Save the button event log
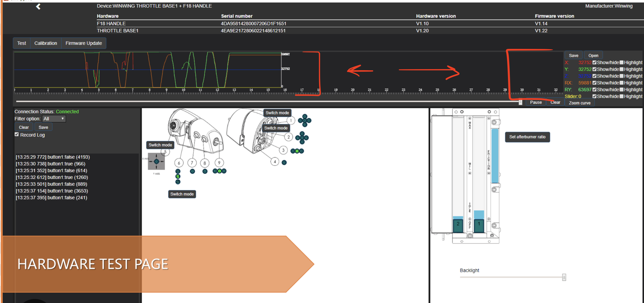 pos(43,127)
